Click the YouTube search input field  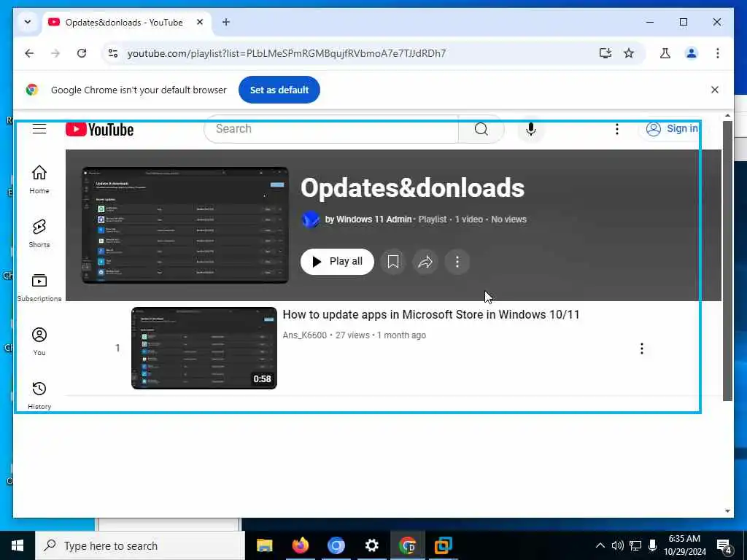[331, 129]
